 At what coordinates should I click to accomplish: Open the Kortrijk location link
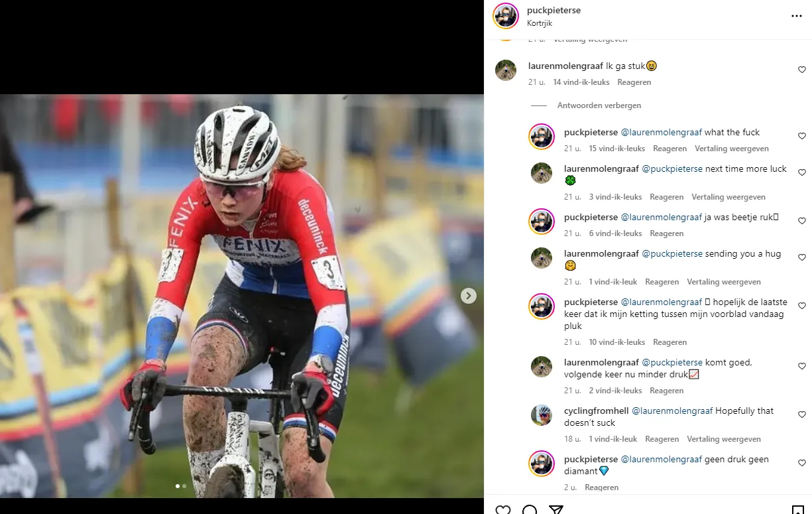point(540,23)
